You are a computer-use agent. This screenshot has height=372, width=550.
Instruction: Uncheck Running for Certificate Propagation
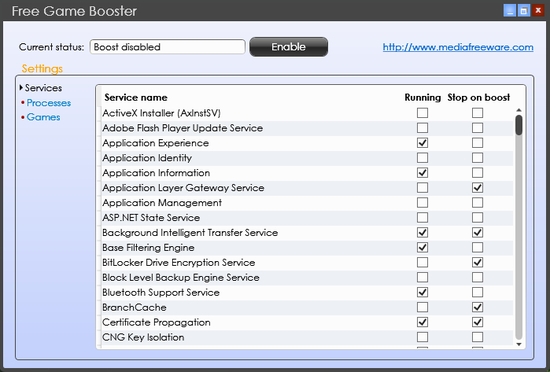[422, 323]
